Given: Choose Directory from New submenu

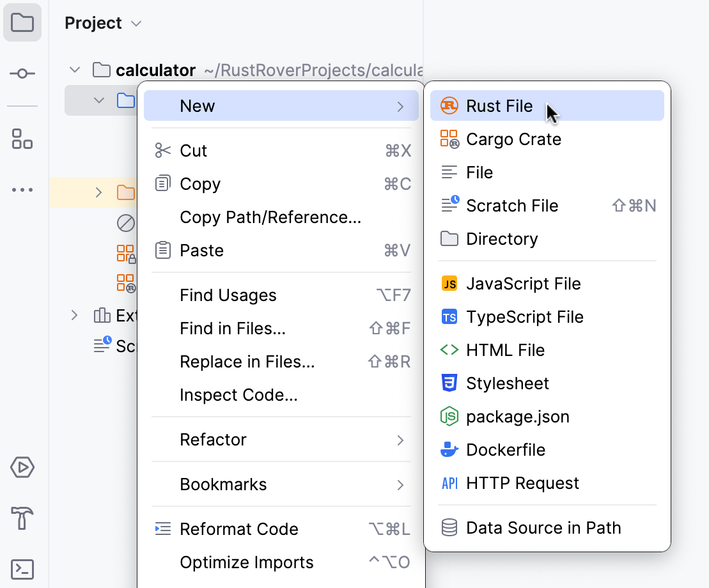Looking at the screenshot, I should [x=547, y=238].
